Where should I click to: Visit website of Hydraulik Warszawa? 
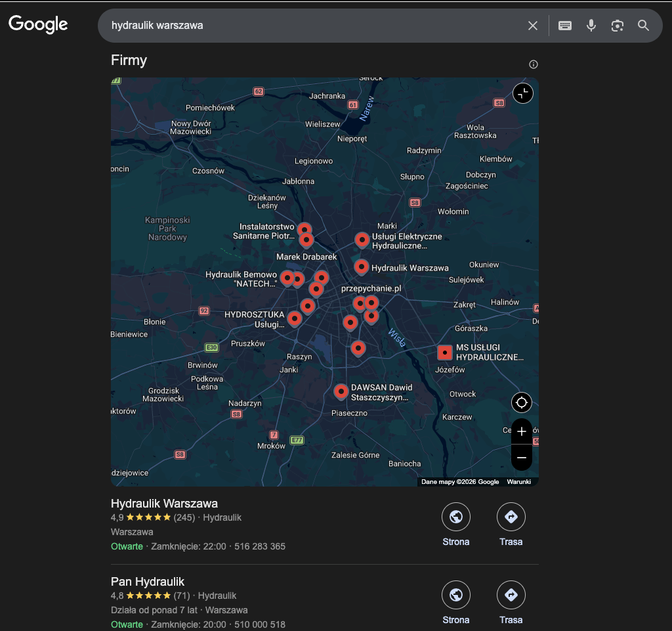coord(455,517)
